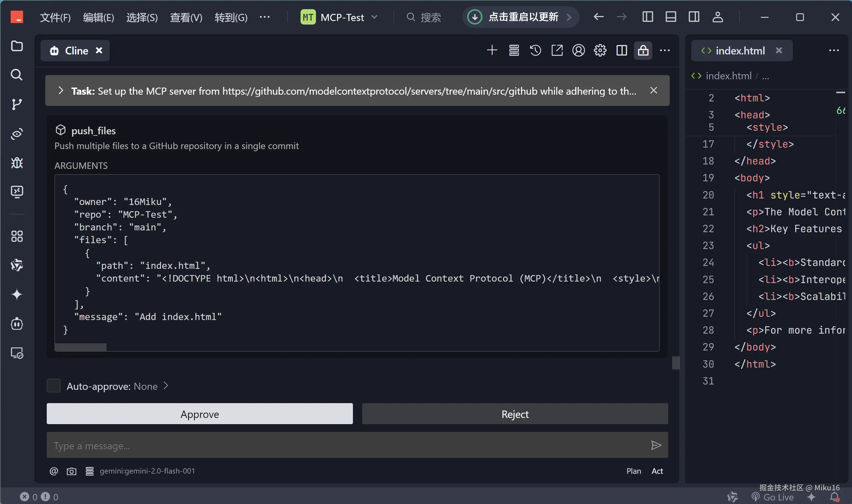The height and width of the screenshot is (504, 852).
Task: Switch to the index.html editor tab
Action: click(x=740, y=50)
